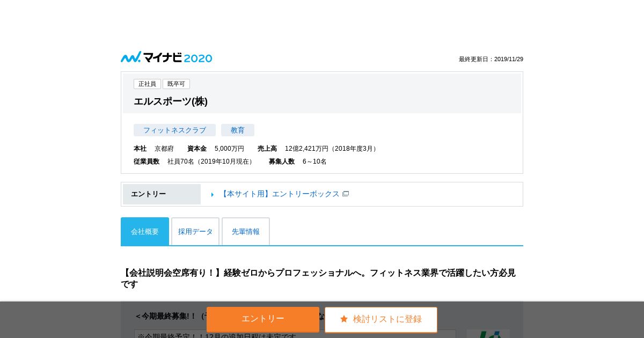Click the 正社員 label
Screen dimensions: 644x338
click(147, 84)
